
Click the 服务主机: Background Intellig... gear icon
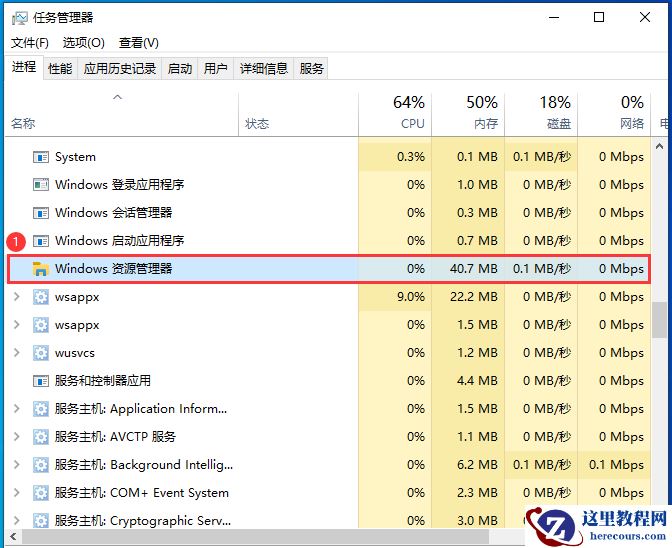pyautogui.click(x=41, y=465)
